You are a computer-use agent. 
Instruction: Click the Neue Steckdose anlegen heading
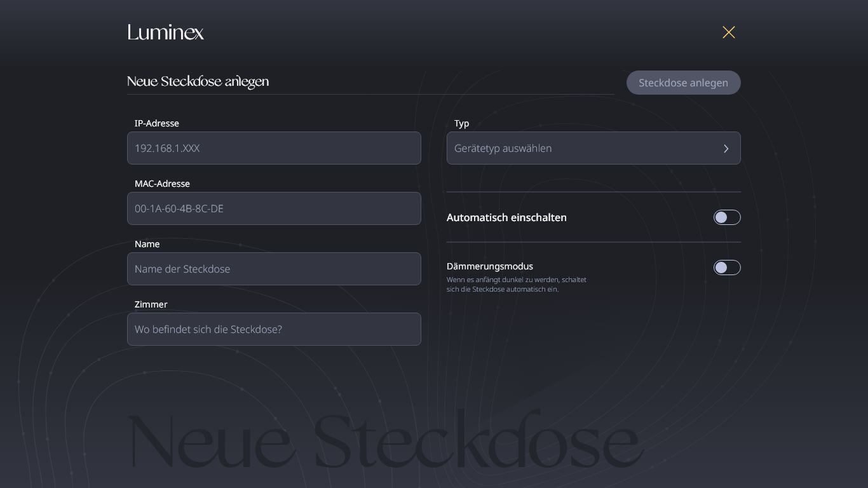coord(198,81)
